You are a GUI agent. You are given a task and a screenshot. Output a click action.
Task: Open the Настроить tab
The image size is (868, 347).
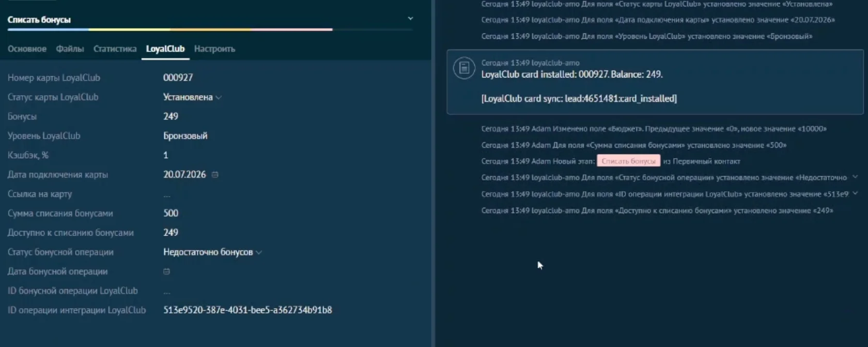214,49
